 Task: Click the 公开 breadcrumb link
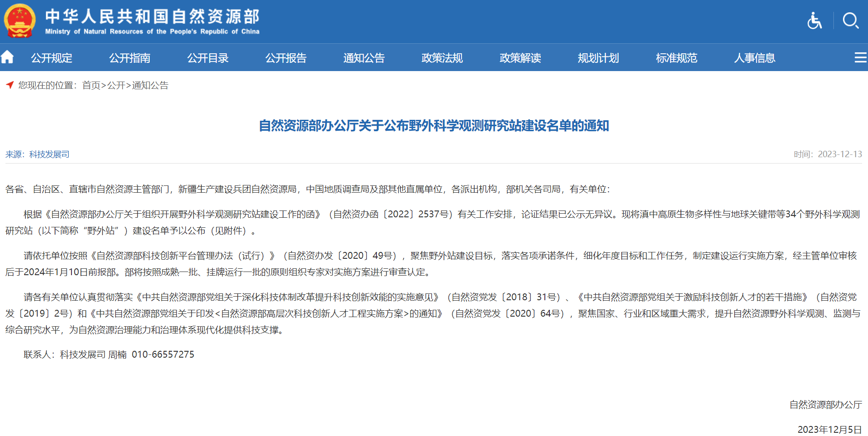pyautogui.click(x=116, y=85)
